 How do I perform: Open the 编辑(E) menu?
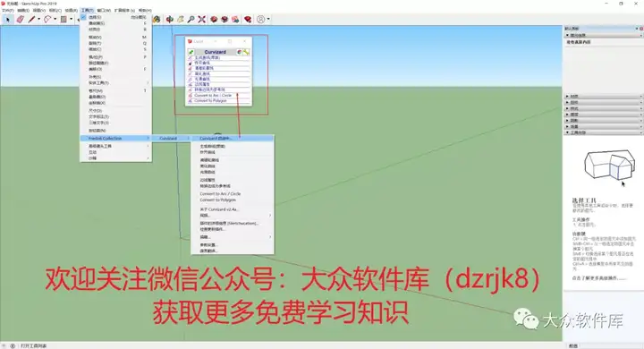23,10
